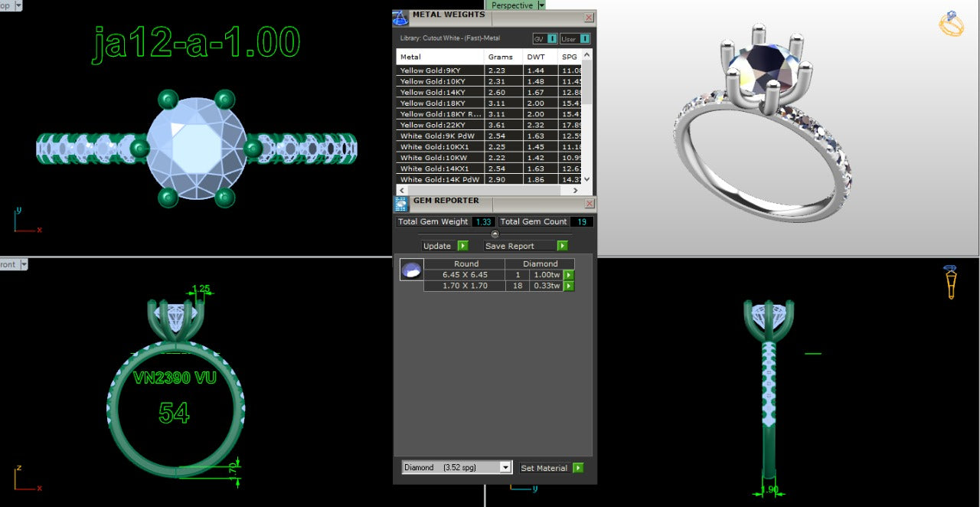Click the 1.25 dimension label in Front viewport

click(x=201, y=289)
